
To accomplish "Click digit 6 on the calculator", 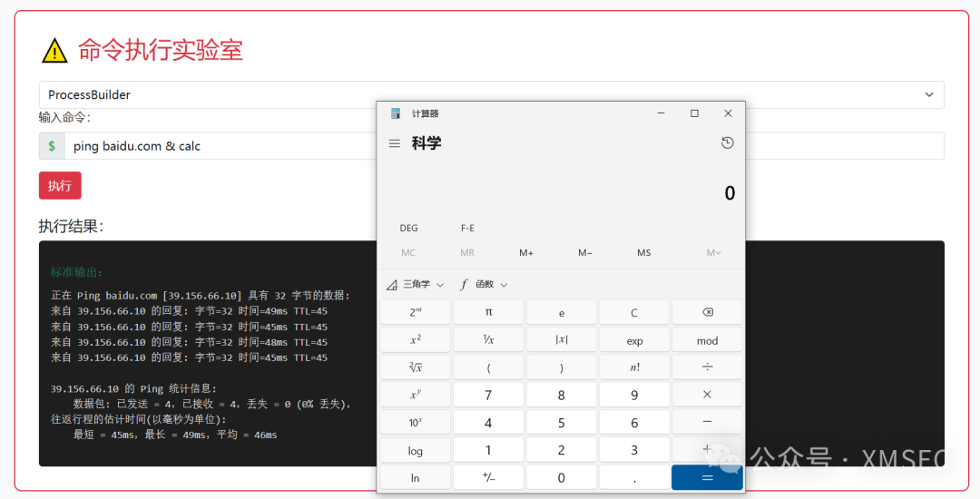I will pos(634,422).
